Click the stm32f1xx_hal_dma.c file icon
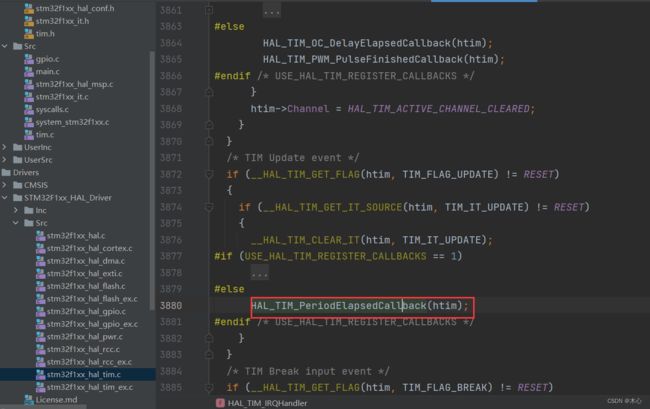This screenshot has height=409, width=650. pyautogui.click(x=40, y=261)
